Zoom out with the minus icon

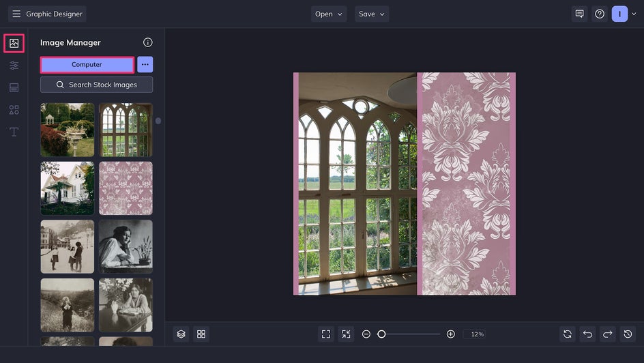click(x=366, y=334)
